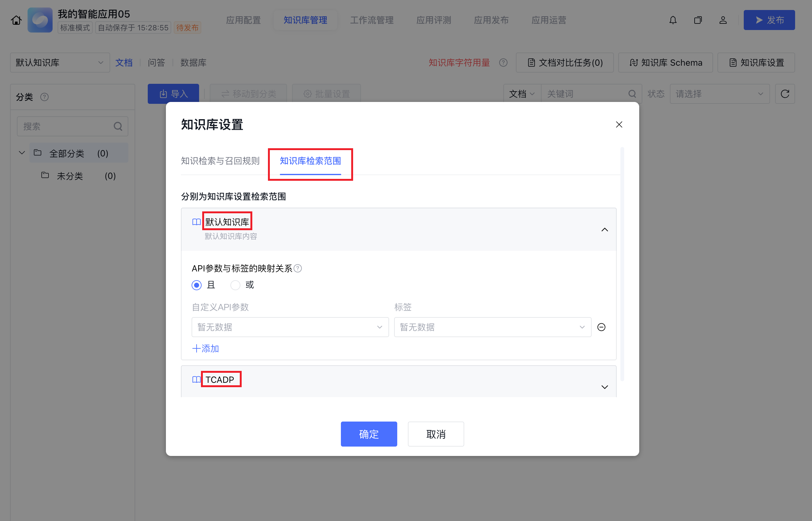
Task: Click the copy windows icon in header
Action: [698, 20]
